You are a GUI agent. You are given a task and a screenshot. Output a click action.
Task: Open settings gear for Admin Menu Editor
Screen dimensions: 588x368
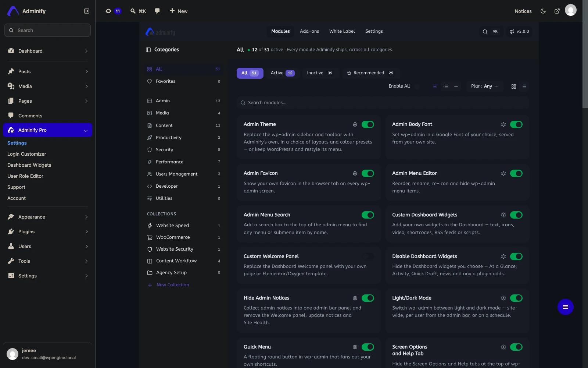[x=503, y=173]
